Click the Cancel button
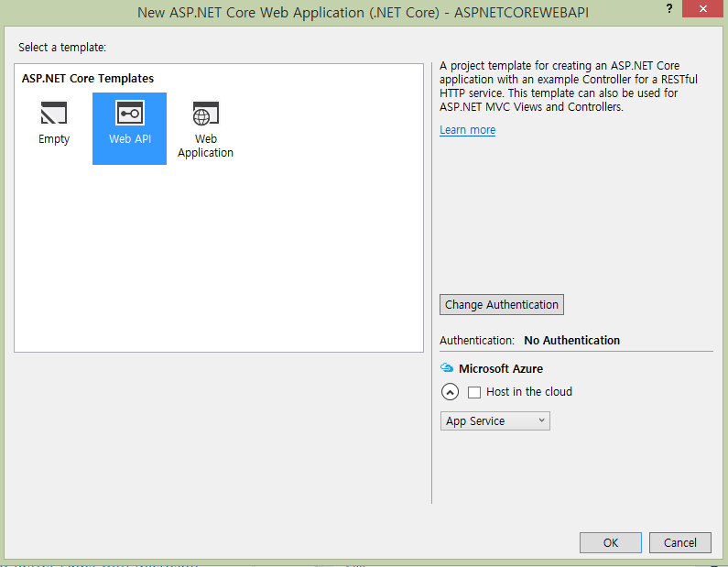Viewport: 728px width, 567px height. (679, 542)
